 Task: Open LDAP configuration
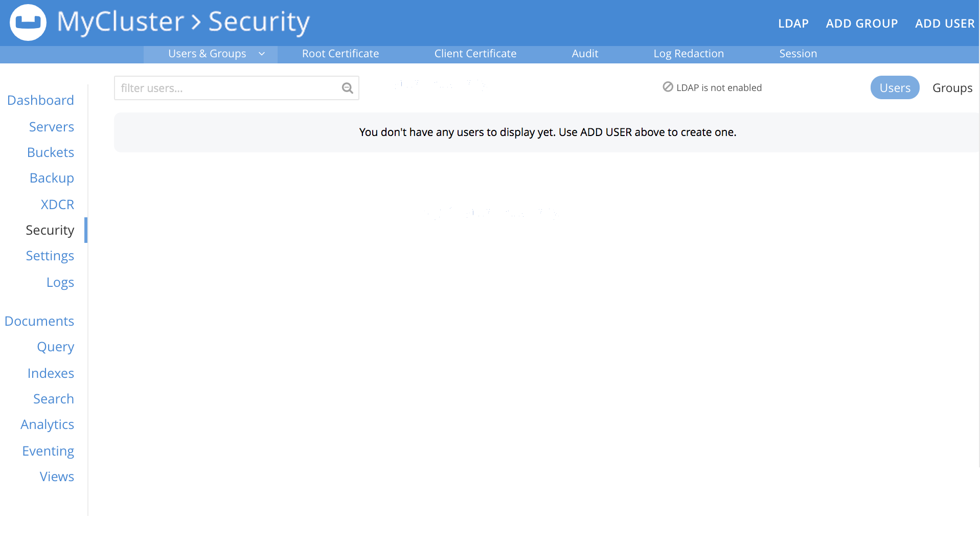tap(793, 23)
